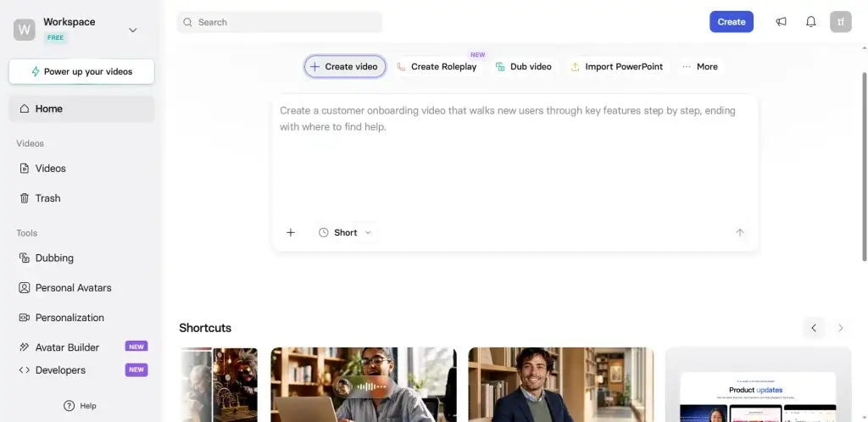Click the partially visible leftmost shortcut thumbnail
Screen dimensions: 868x422
pyautogui.click(x=219, y=385)
